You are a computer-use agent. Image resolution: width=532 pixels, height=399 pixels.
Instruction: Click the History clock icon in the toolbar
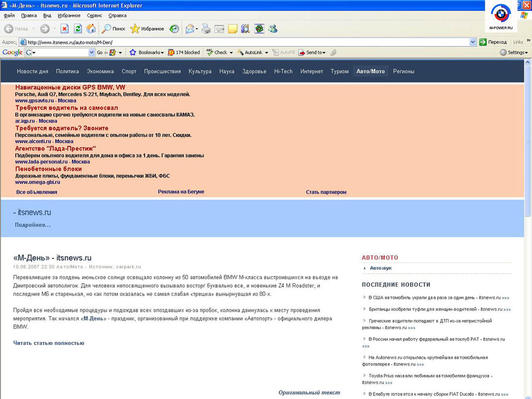[174, 29]
